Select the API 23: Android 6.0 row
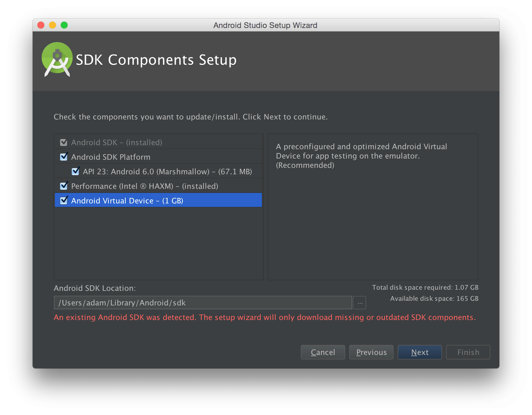The width and height of the screenshot is (532, 415). click(158, 171)
